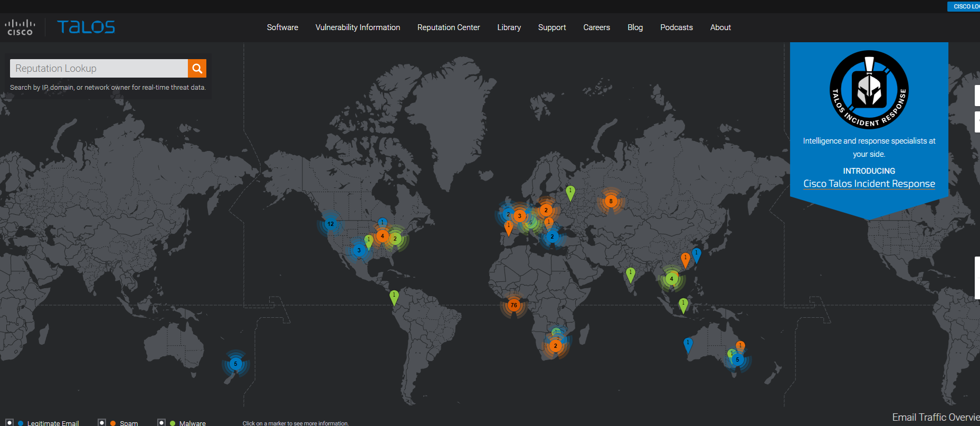Click the green pin over Texas

tap(369, 242)
